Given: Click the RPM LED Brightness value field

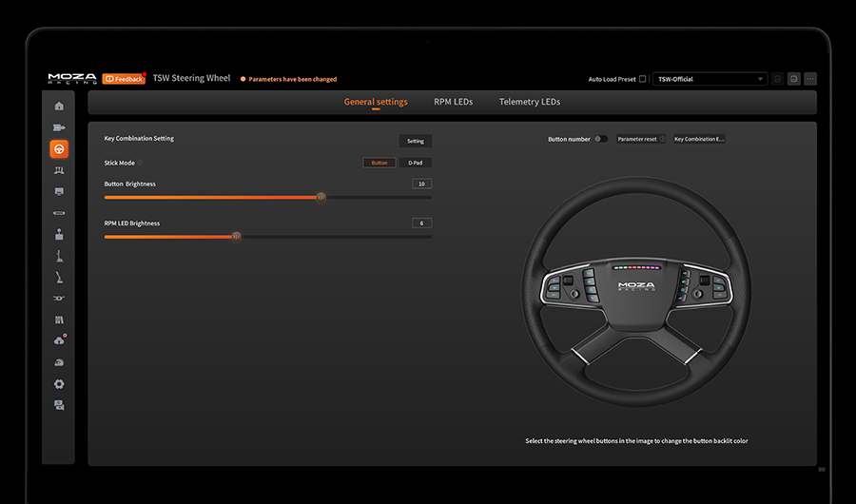Looking at the screenshot, I should point(421,223).
